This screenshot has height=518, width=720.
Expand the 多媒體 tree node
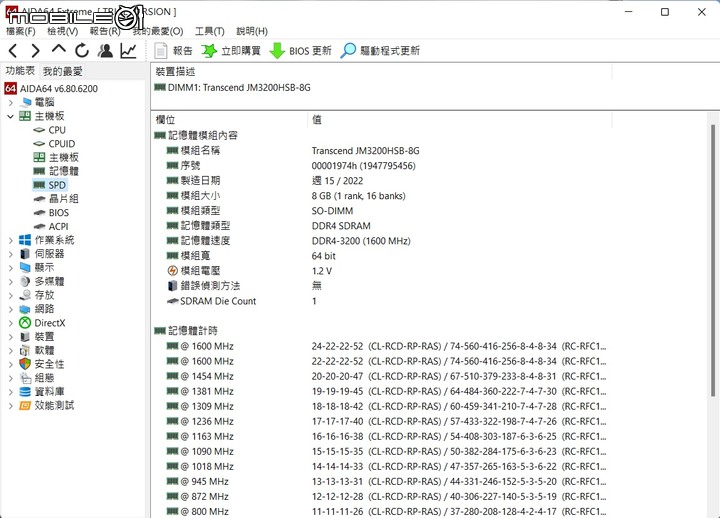click(11, 282)
